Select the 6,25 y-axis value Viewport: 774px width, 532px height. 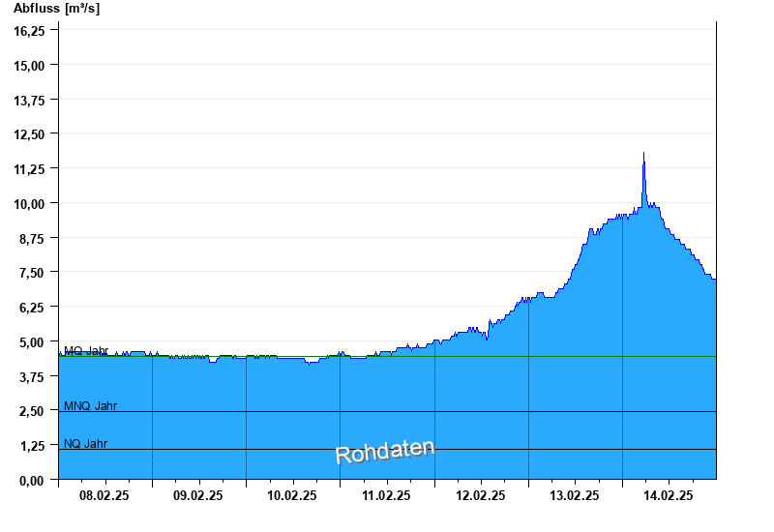[32, 308]
